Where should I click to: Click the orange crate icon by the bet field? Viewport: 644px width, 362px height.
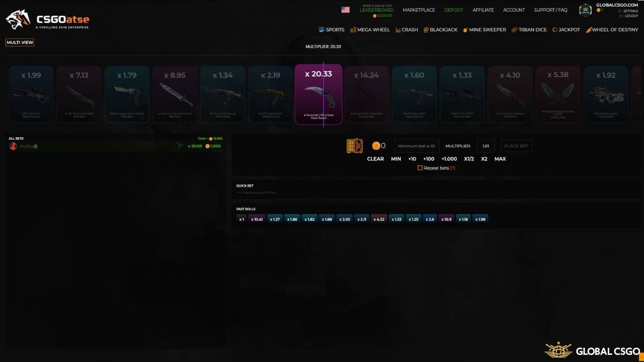click(355, 146)
